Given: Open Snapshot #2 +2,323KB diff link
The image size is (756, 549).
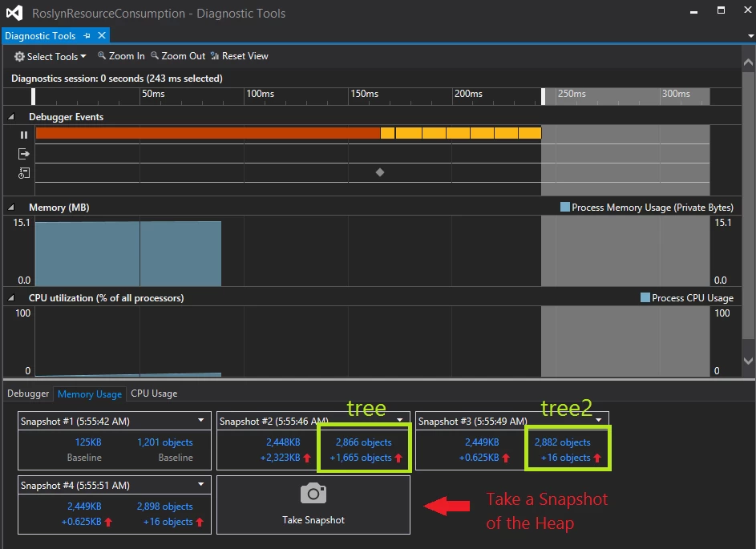Looking at the screenshot, I should click(280, 458).
